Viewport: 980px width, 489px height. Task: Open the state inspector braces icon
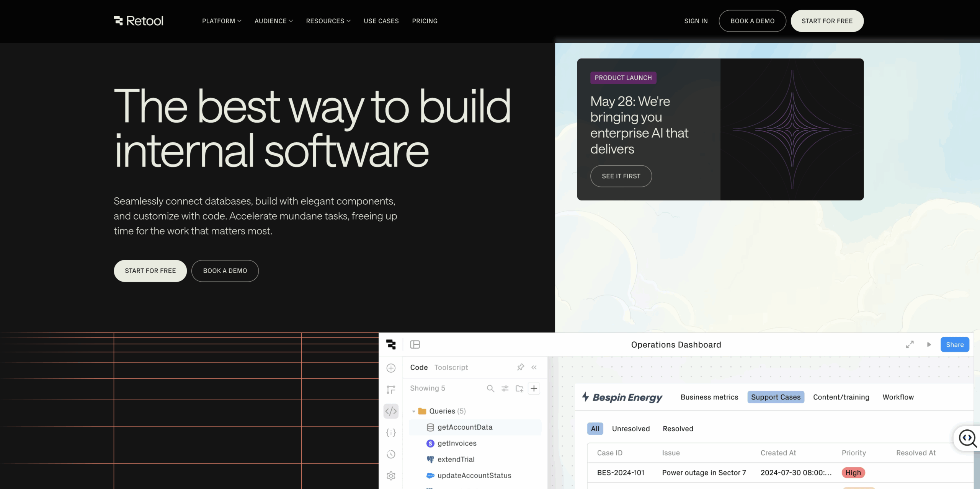391,433
